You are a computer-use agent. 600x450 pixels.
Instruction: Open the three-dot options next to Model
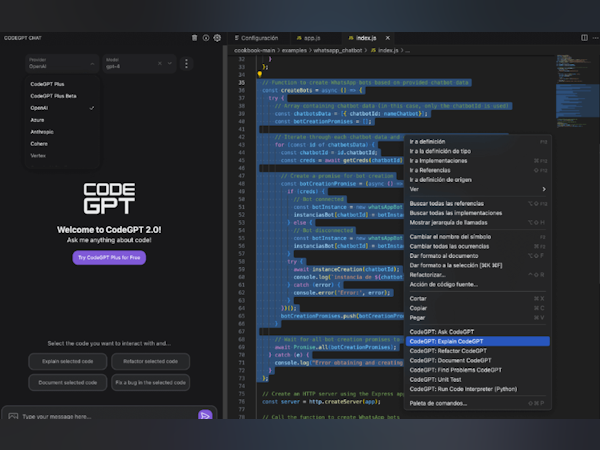click(x=186, y=64)
